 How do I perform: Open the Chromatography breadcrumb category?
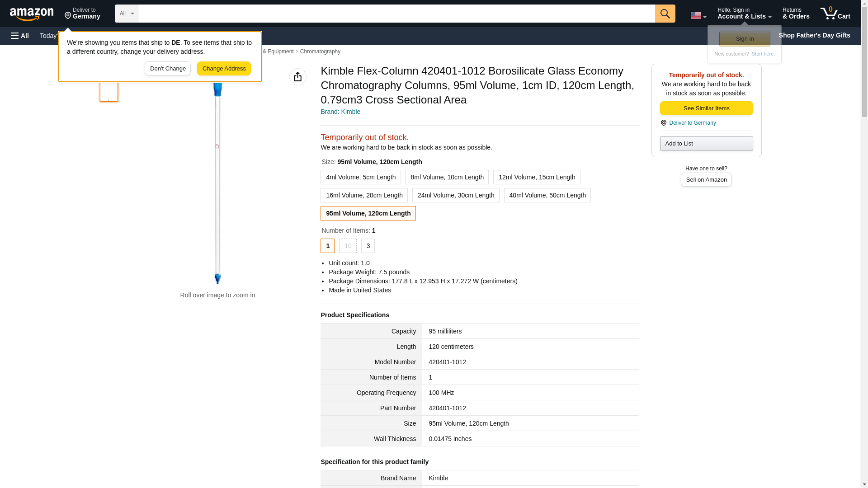tap(320, 52)
